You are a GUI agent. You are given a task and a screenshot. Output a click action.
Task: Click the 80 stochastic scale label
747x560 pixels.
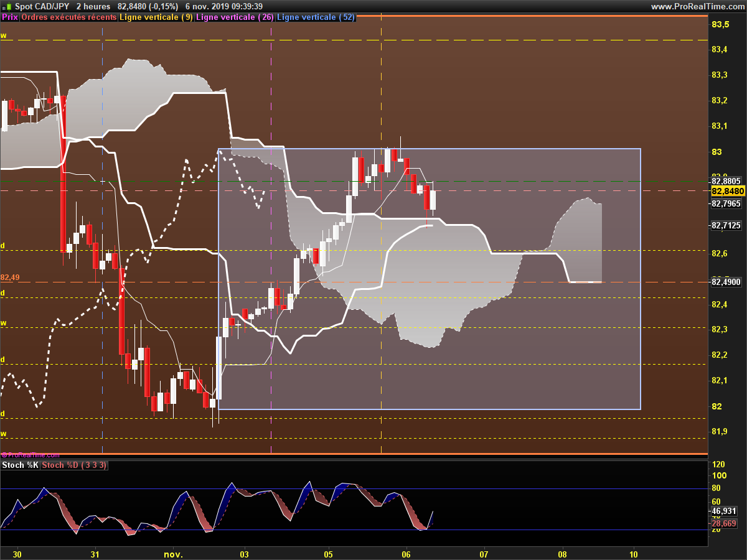(716, 488)
